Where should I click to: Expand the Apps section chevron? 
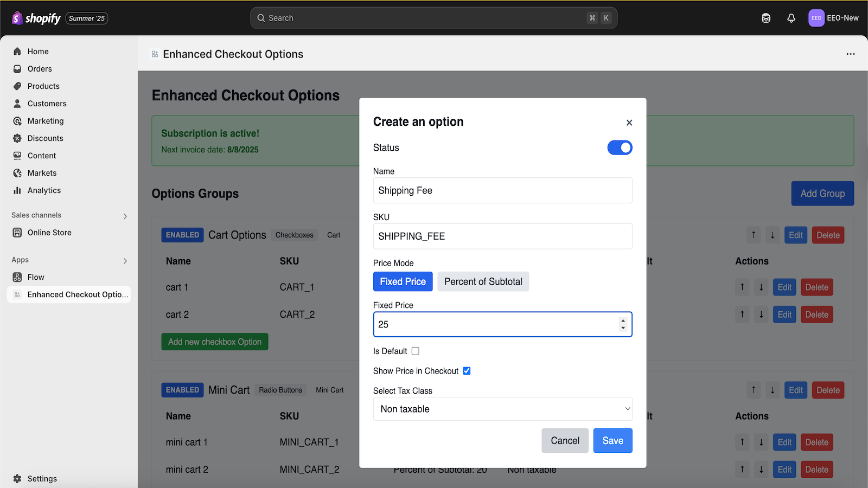point(125,261)
